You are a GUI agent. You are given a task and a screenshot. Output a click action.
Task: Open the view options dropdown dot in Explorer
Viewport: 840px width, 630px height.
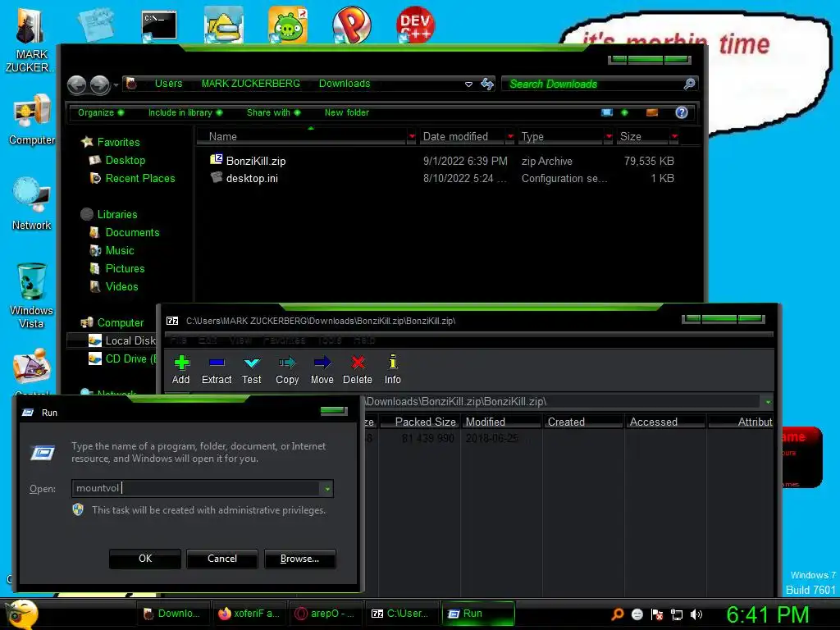pyautogui.click(x=624, y=112)
